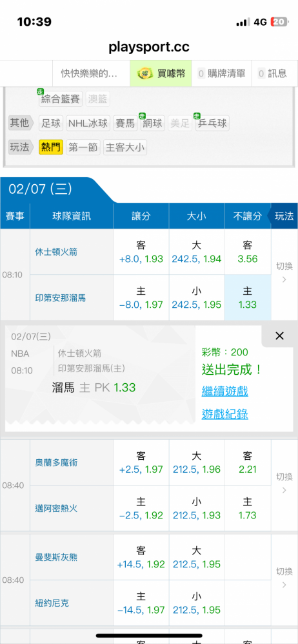This screenshot has width=298, height=644.
Task: Choose 熱門 play mode
Action: point(51,147)
